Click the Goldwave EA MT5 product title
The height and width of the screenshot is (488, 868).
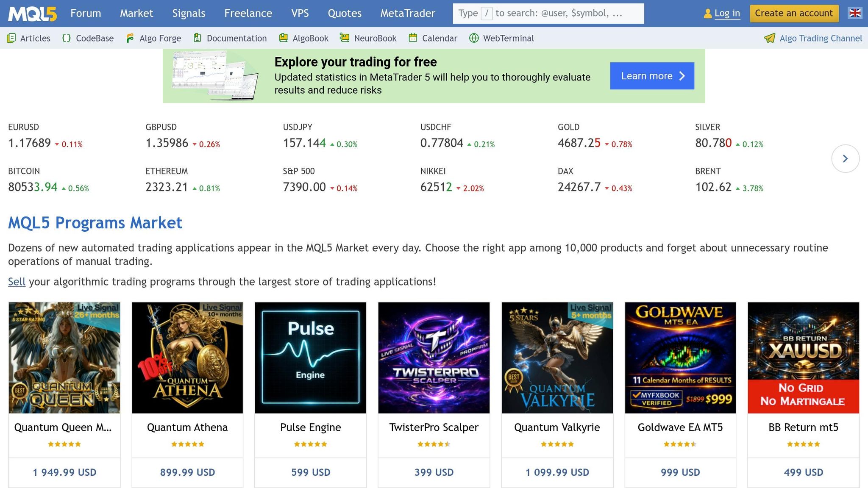pyautogui.click(x=680, y=427)
